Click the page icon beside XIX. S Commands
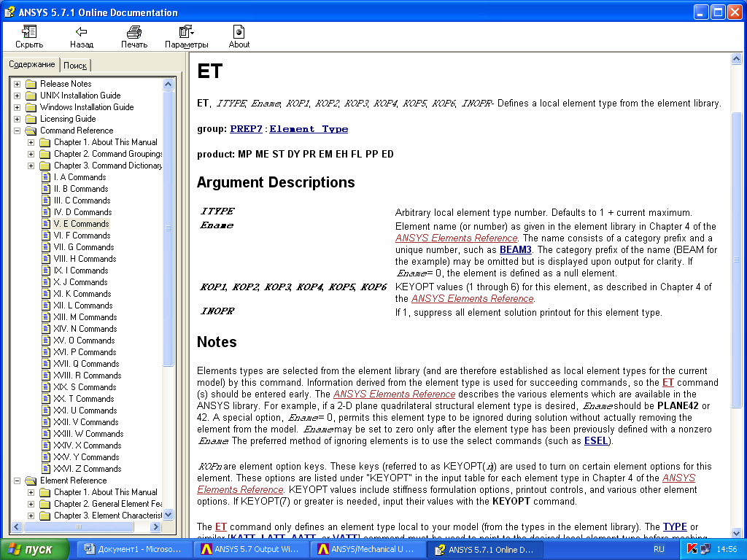This screenshot has height=560, width=747. pyautogui.click(x=46, y=387)
